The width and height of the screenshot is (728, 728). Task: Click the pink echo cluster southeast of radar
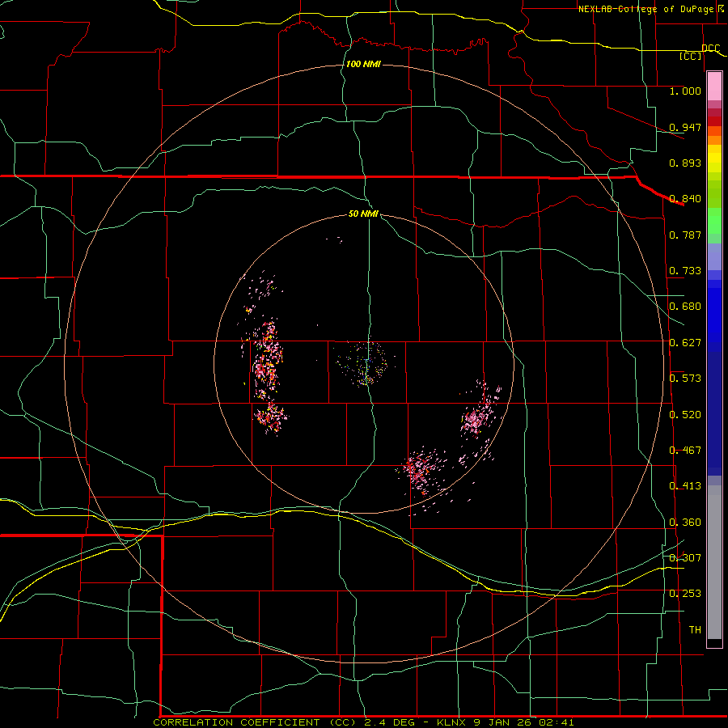pyautogui.click(x=422, y=470)
